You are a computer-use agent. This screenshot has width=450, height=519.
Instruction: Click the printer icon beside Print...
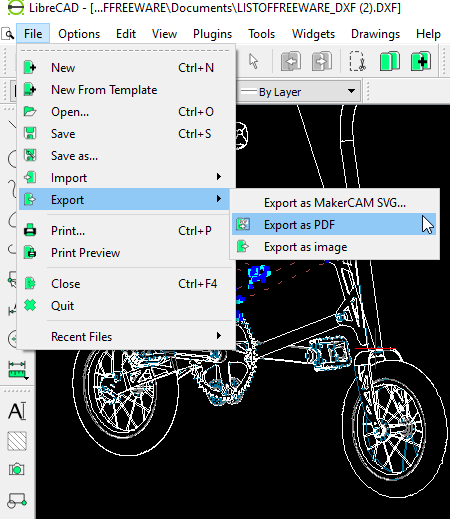[x=30, y=230]
